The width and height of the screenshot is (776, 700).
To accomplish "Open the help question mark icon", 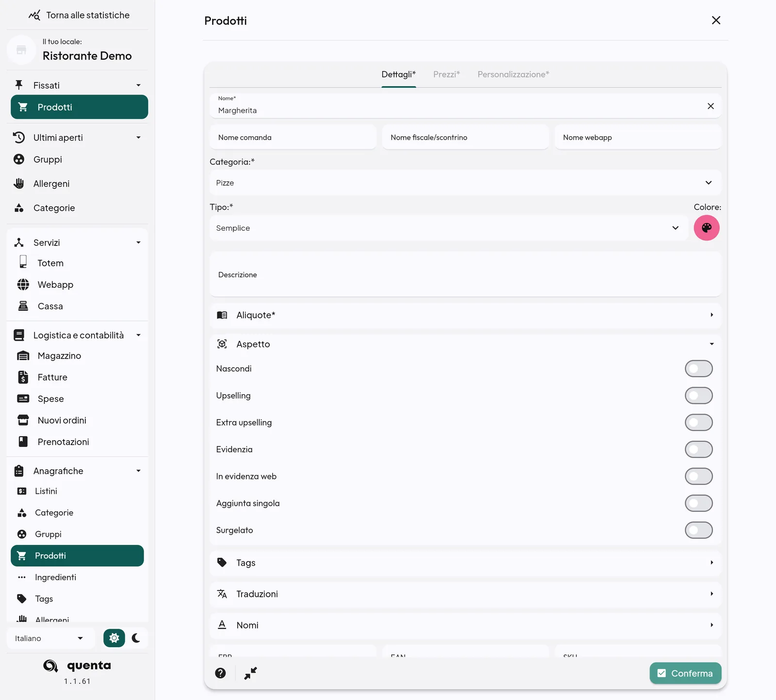I will coord(220,673).
